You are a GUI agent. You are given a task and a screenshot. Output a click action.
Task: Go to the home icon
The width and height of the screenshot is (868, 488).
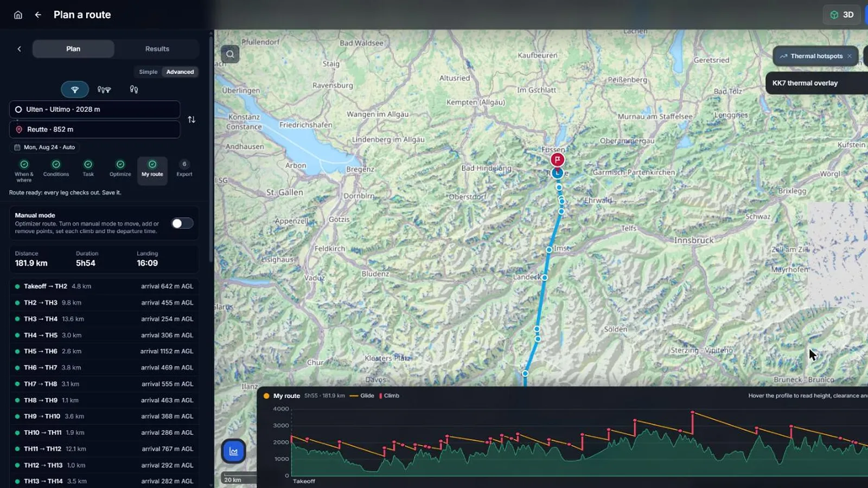(x=18, y=15)
